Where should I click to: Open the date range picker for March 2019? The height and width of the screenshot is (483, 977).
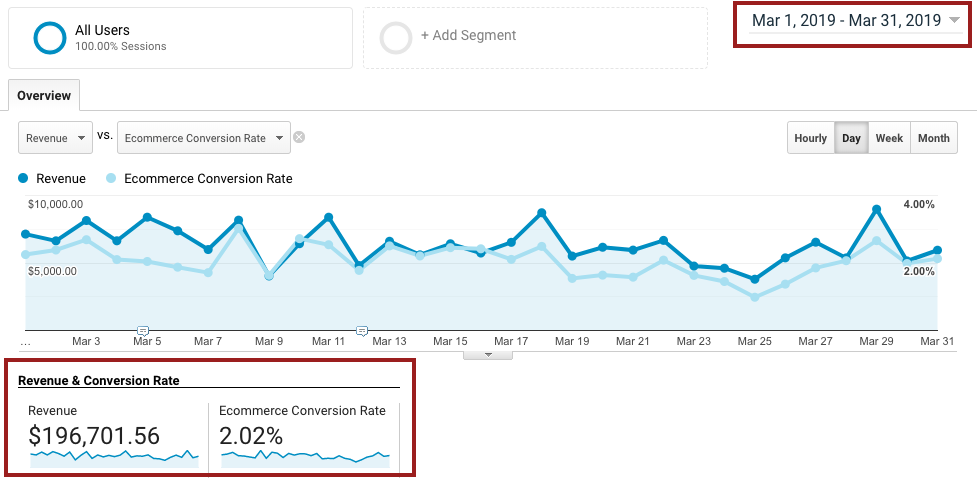(x=855, y=21)
